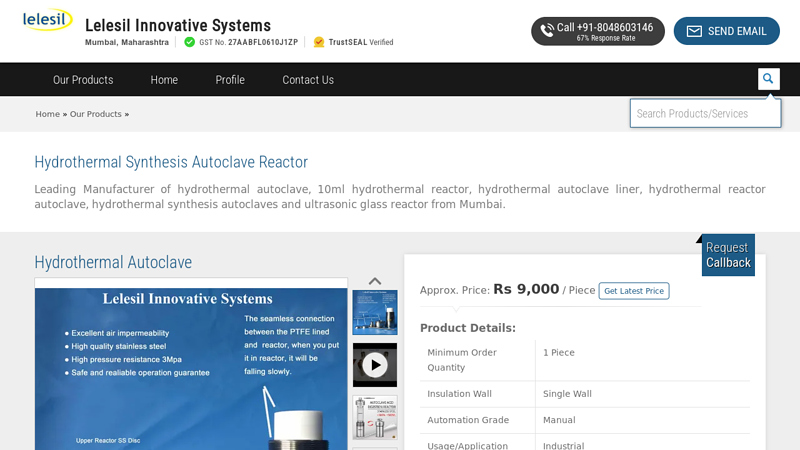The width and height of the screenshot is (800, 450).
Task: Click Manual automation grade value
Action: pyautogui.click(x=559, y=420)
